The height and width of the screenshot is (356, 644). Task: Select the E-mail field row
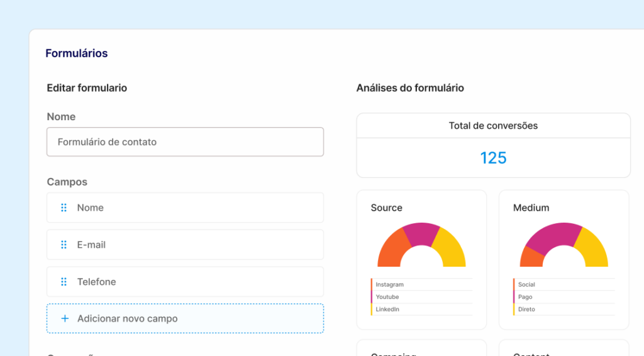185,245
